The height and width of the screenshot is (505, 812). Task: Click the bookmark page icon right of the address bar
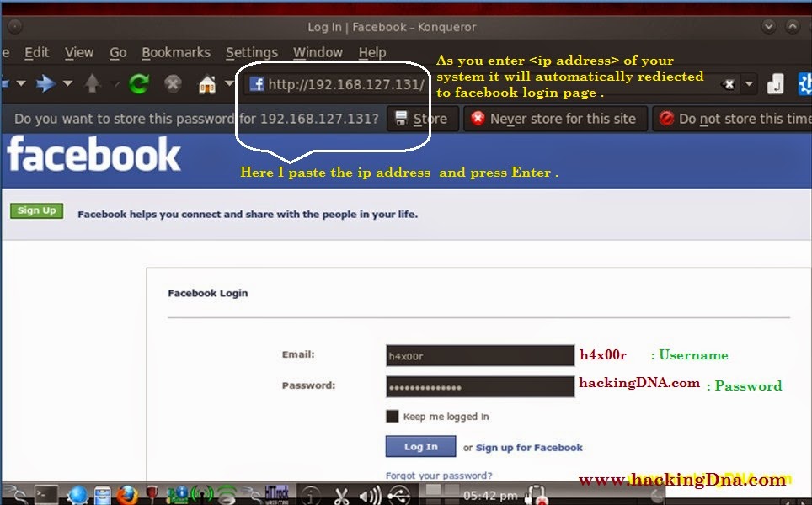775,84
